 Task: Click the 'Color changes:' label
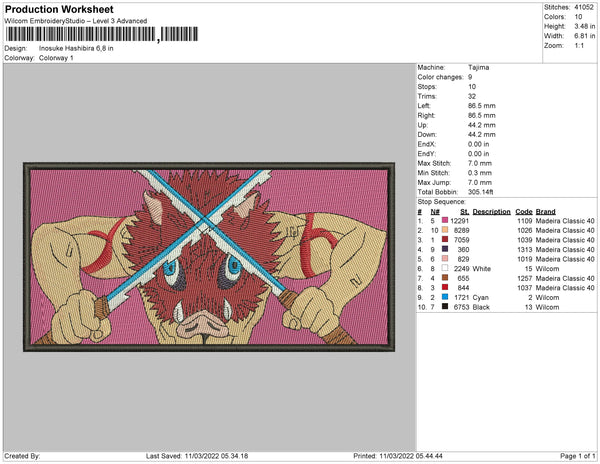[x=440, y=77]
